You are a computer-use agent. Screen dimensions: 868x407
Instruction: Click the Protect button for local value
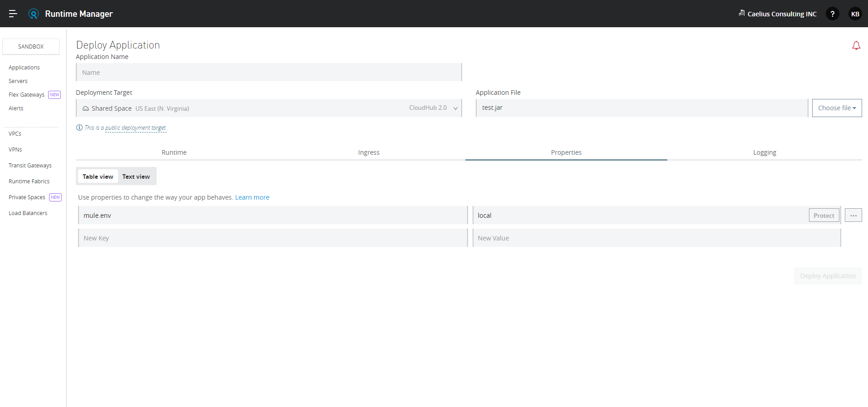pyautogui.click(x=824, y=216)
